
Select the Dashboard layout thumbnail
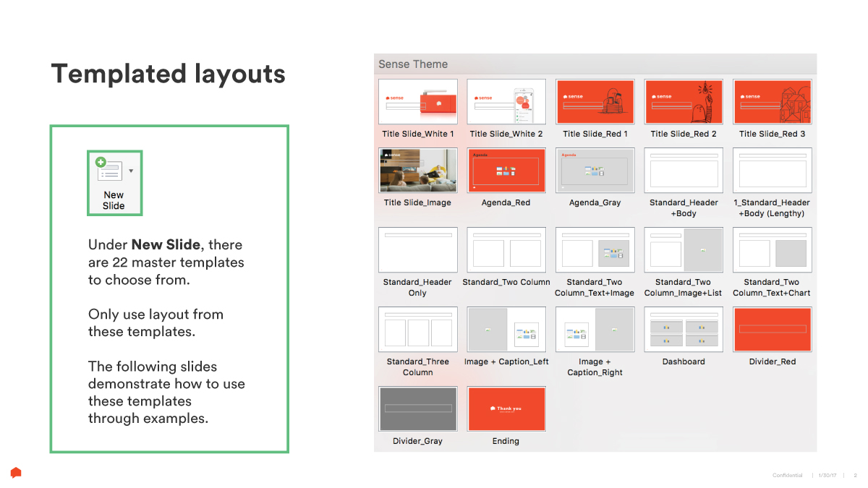(684, 330)
